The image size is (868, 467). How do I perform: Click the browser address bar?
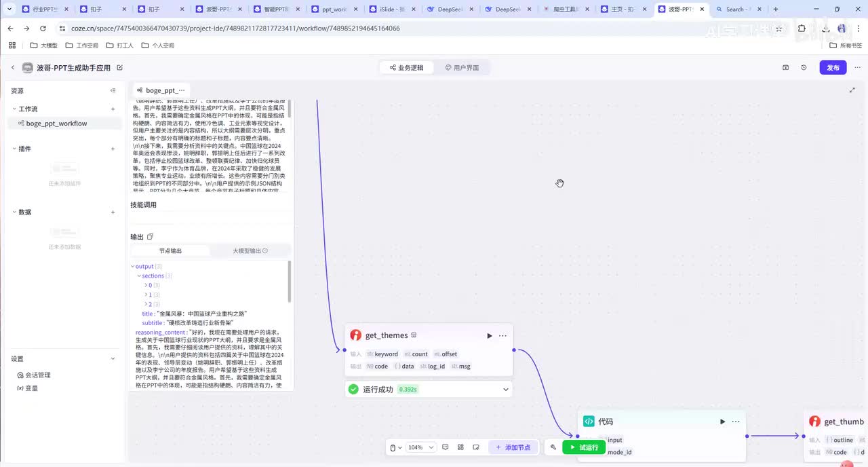(414, 29)
